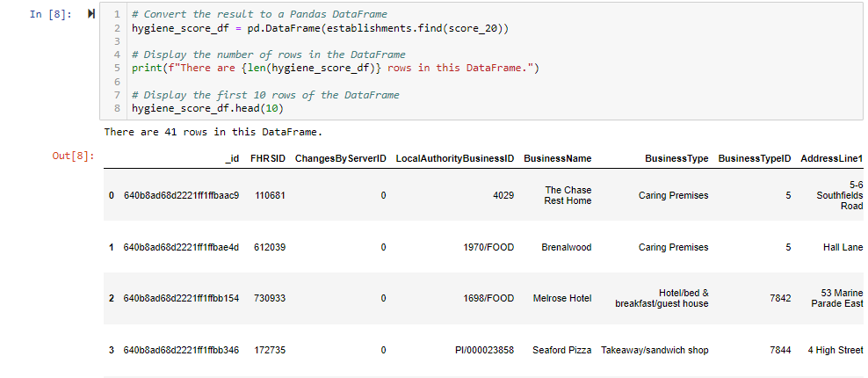The image size is (868, 378).
Task: Click the BusinessTypeID column header
Action: (755, 158)
